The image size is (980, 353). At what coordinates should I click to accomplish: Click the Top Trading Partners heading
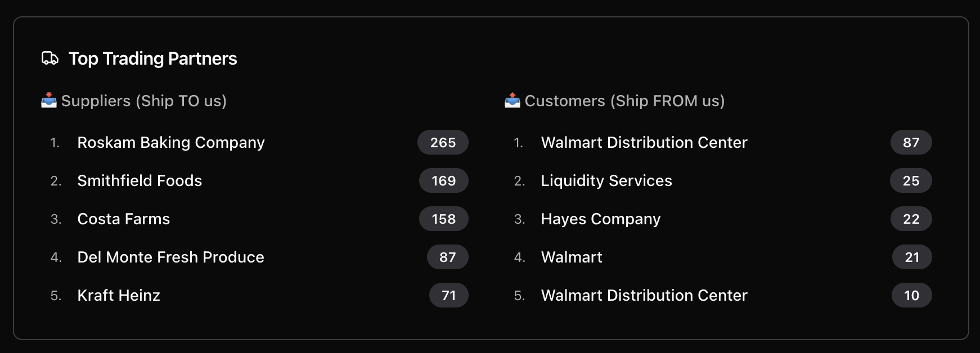click(x=152, y=58)
